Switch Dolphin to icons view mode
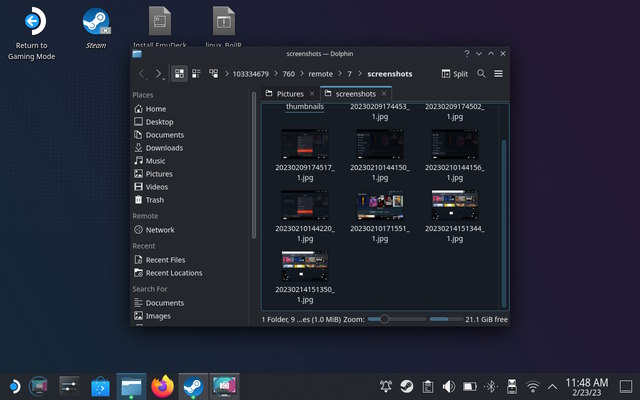 pos(179,73)
